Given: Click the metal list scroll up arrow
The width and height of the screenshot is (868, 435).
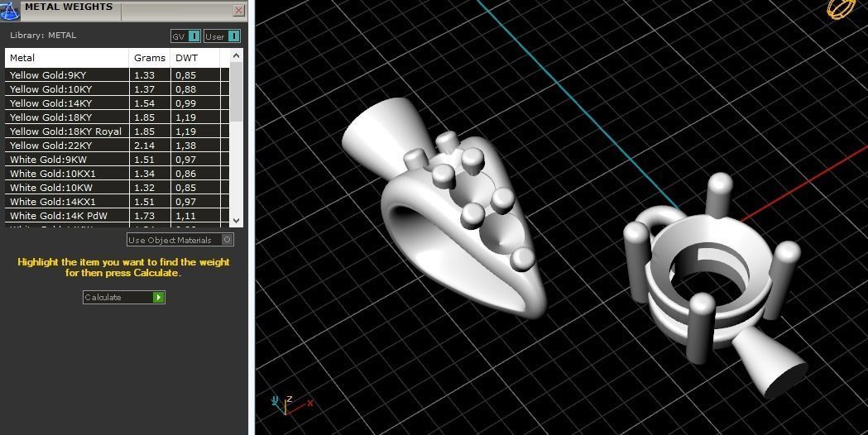Looking at the screenshot, I should (237, 55).
